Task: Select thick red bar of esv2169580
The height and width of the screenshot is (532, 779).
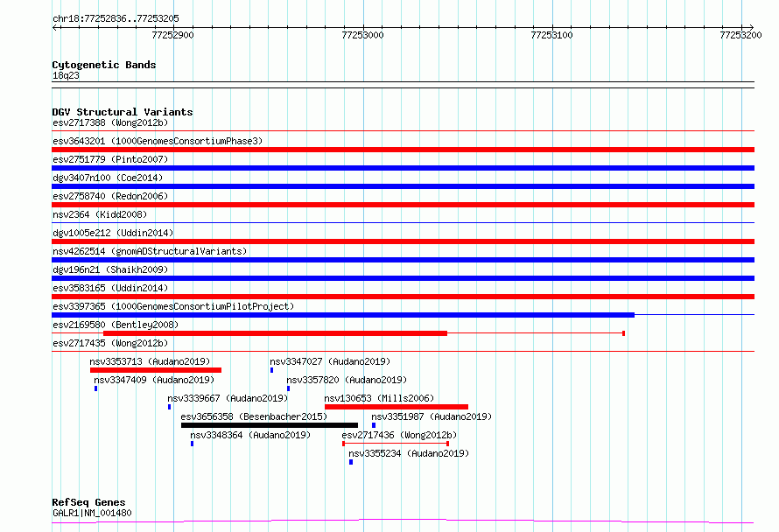Action: 275,333
